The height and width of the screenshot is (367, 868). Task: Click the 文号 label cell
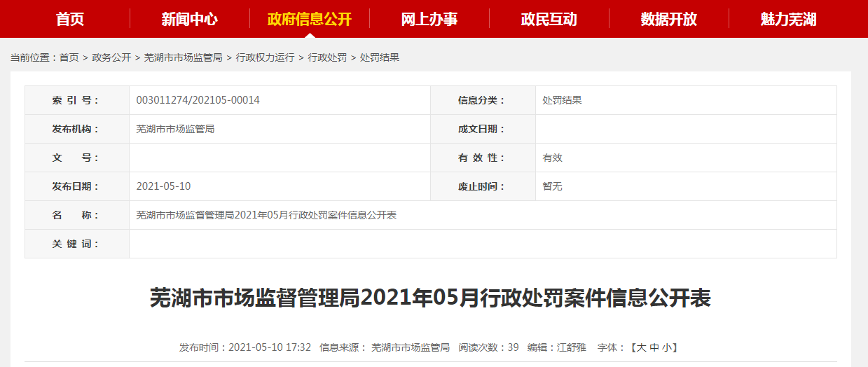click(x=77, y=158)
